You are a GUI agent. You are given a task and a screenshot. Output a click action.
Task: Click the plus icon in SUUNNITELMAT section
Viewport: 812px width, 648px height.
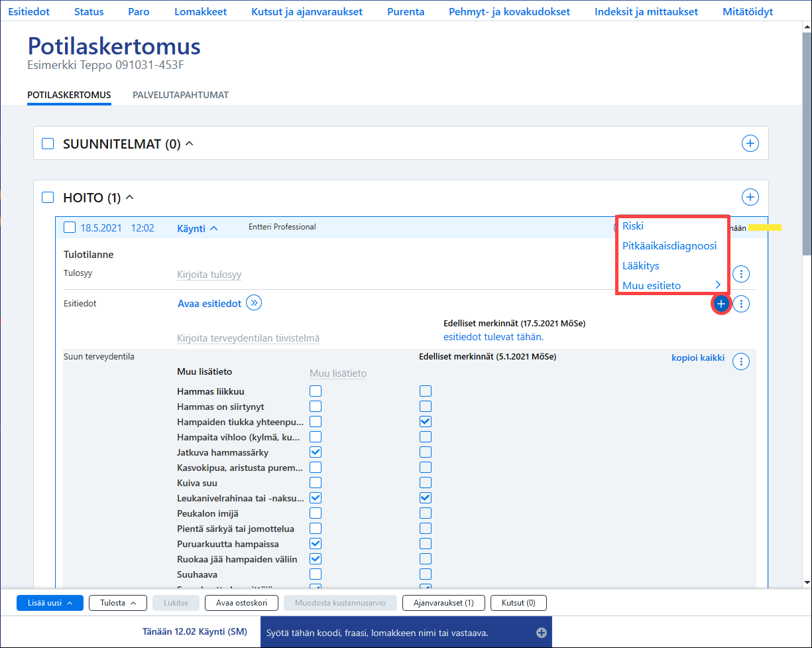pos(750,143)
